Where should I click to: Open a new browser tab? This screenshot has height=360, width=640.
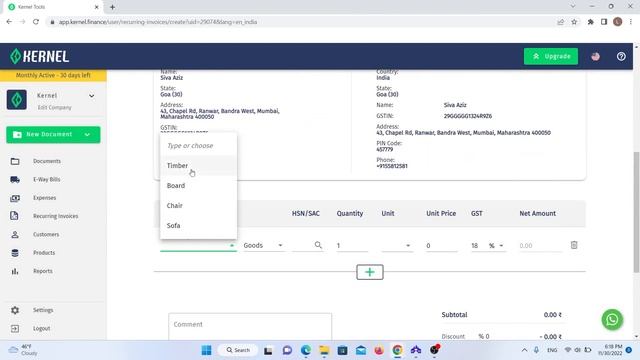[112, 7]
